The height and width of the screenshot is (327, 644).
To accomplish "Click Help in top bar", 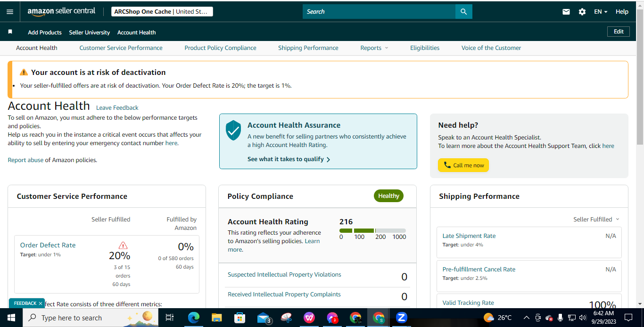I will click(622, 12).
